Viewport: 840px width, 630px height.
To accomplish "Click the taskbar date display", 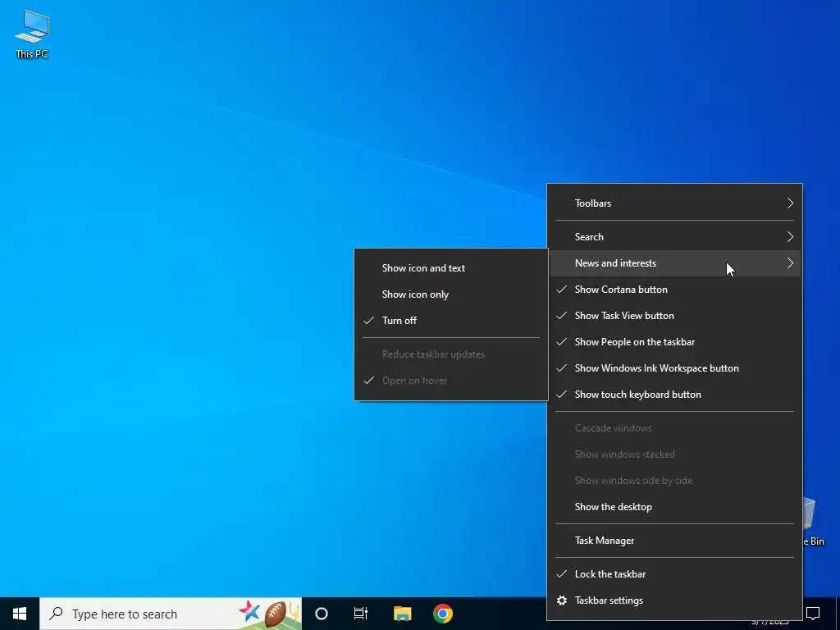I will click(x=769, y=623).
